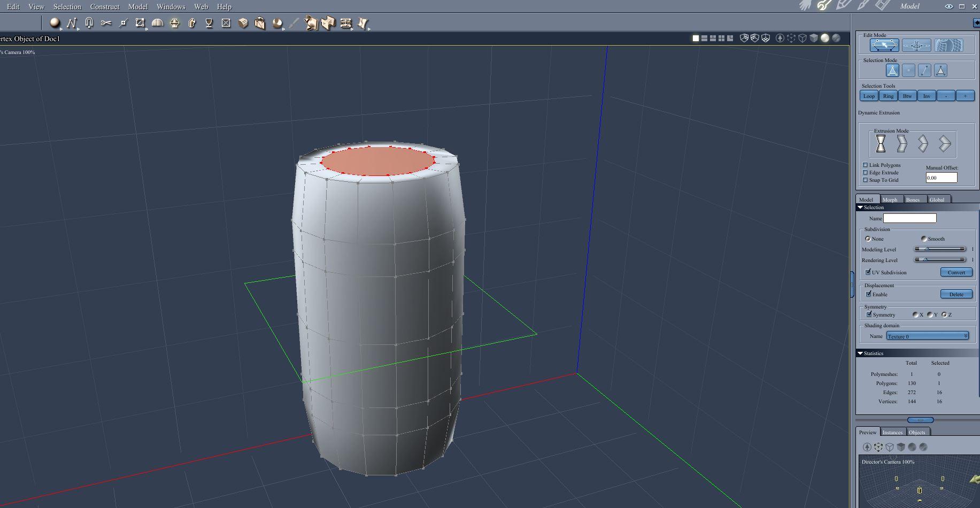980x508 pixels.
Task: Click the Delete displacement button
Action: coord(956,294)
